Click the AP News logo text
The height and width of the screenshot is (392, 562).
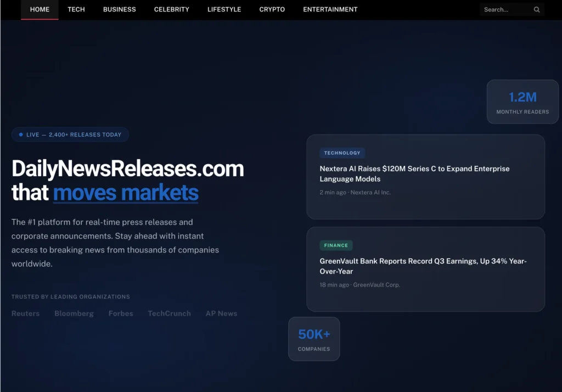pyautogui.click(x=222, y=313)
